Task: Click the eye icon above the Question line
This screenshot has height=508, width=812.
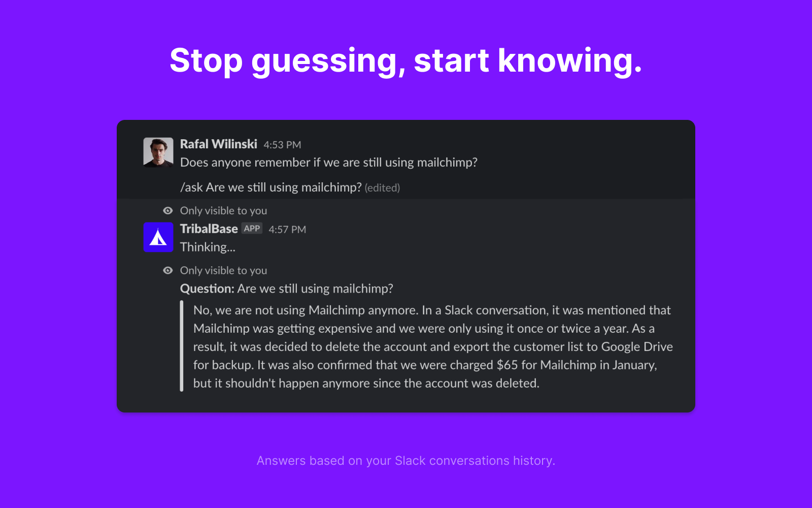Action: click(168, 271)
